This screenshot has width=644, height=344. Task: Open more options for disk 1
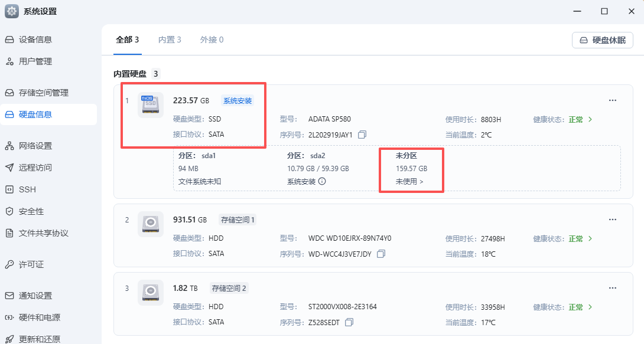613,100
